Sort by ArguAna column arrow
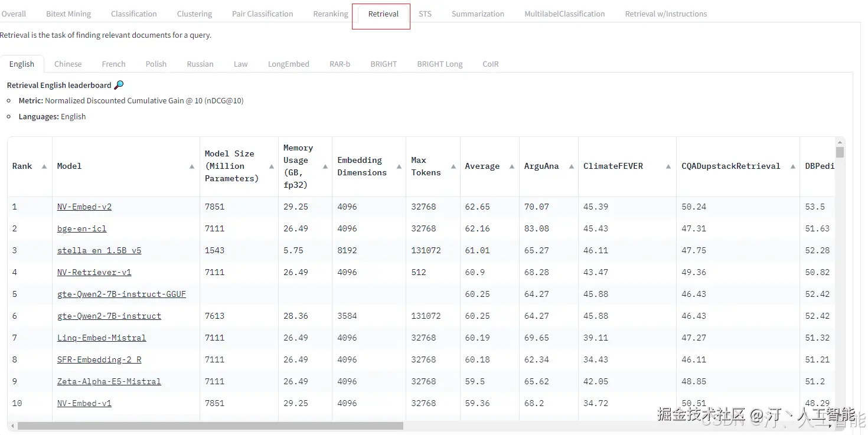Image resolution: width=868 pixels, height=435 pixels. 572,166
